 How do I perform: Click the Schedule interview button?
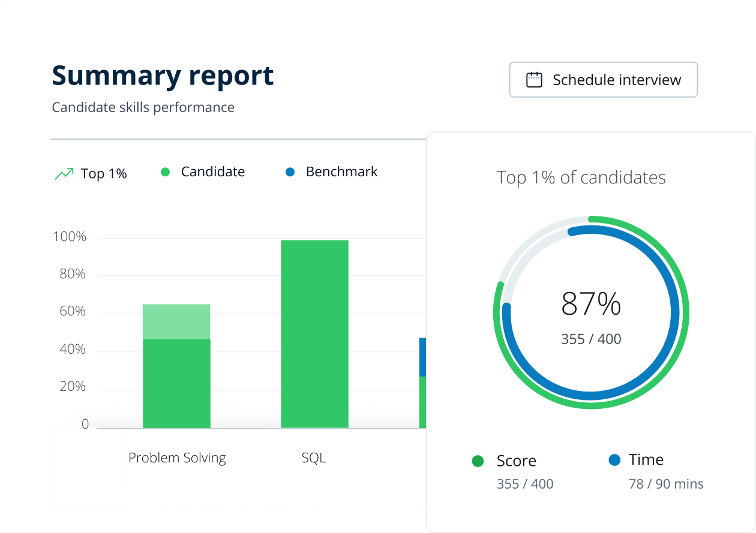(603, 80)
